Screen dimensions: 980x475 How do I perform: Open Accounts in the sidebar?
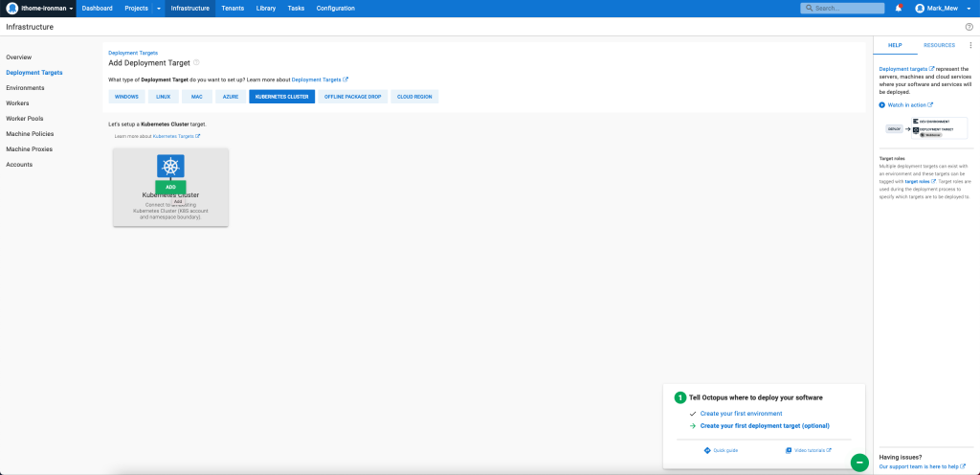tap(19, 165)
